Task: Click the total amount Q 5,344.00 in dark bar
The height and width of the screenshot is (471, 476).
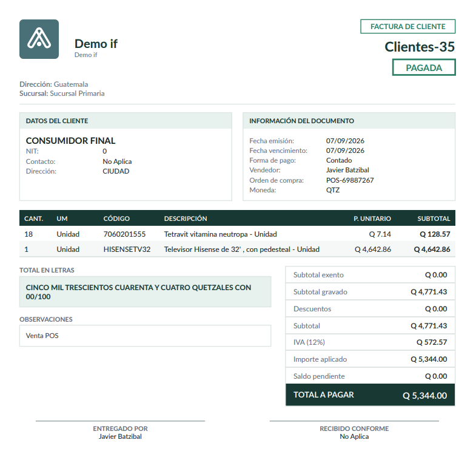Action: (424, 396)
